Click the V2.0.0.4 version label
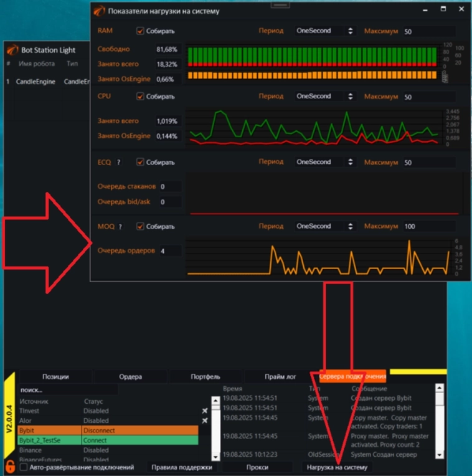472x476 pixels. pos(9,419)
